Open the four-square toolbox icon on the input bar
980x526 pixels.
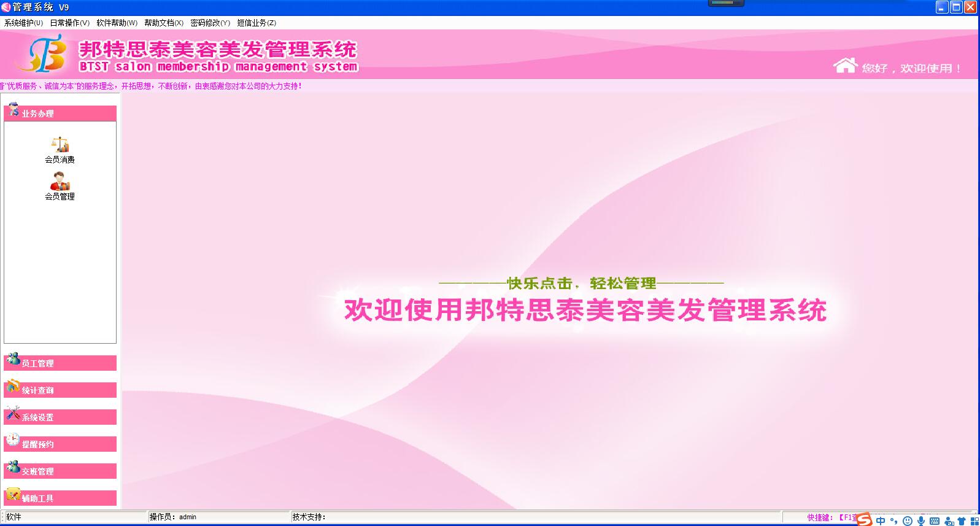coord(974,522)
